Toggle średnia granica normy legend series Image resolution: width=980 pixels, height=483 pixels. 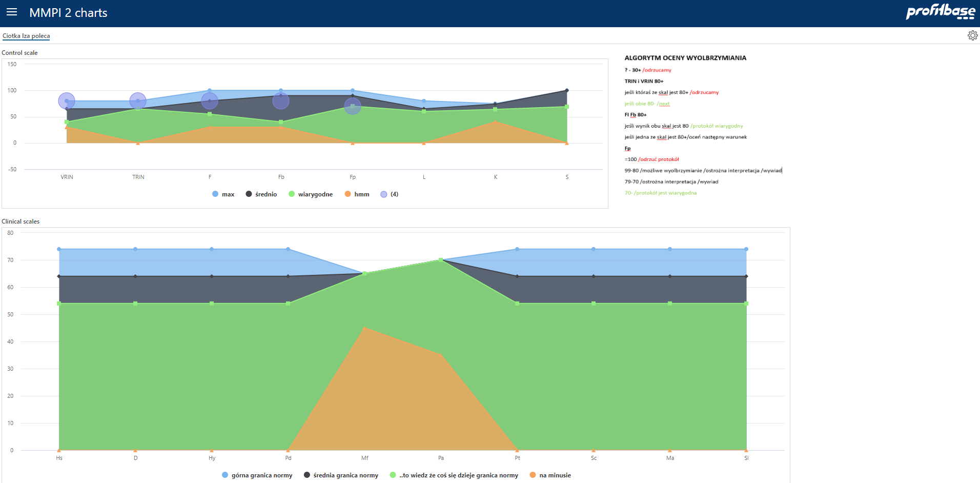pyautogui.click(x=341, y=475)
